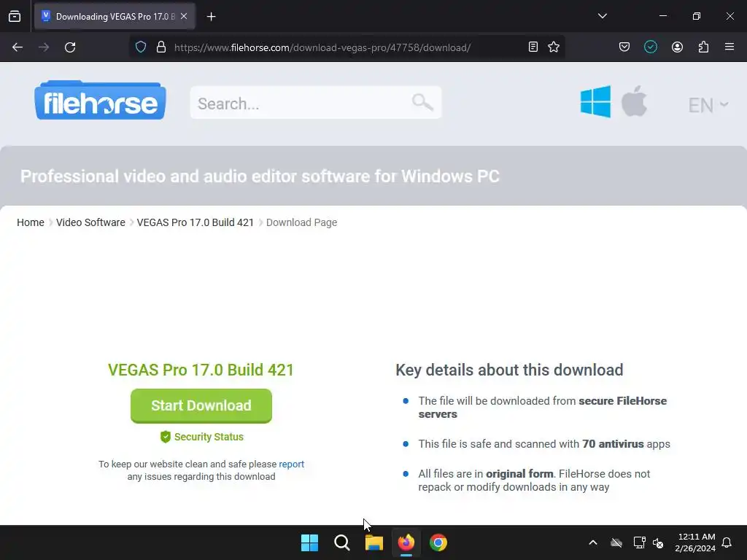Go to Home breadcrumb link
Viewport: 747px width, 560px height.
pyautogui.click(x=31, y=222)
